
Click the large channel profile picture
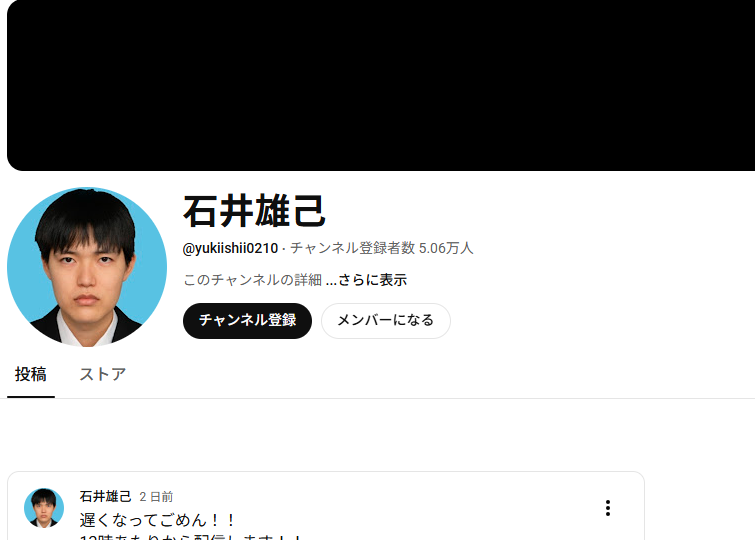[87, 267]
